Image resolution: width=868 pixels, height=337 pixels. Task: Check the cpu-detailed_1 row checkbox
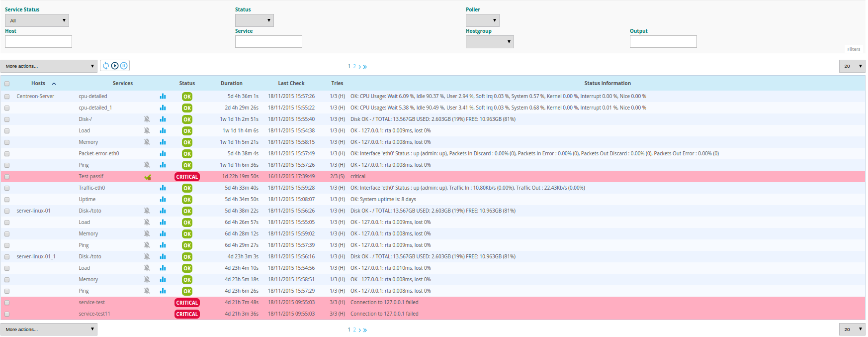[x=7, y=108]
